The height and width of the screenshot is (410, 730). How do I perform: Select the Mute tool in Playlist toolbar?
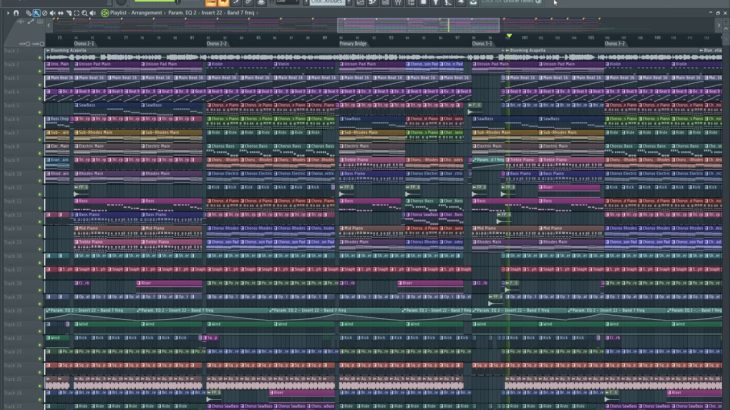[x=53, y=13]
